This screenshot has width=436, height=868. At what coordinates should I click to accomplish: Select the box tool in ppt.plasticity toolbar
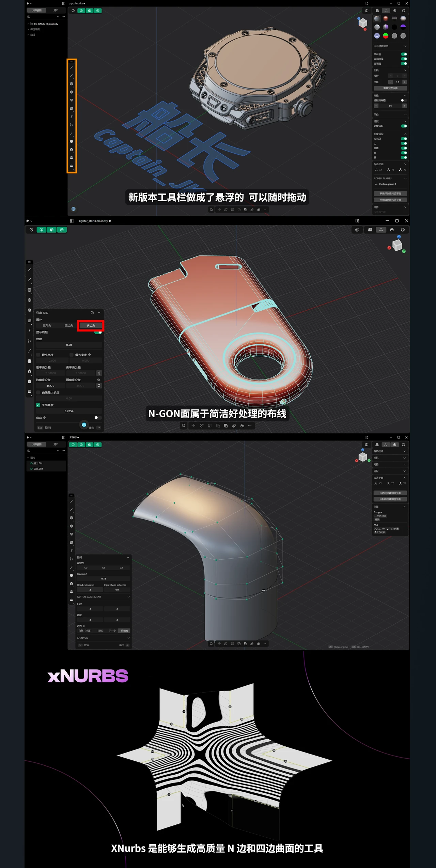tap(72, 150)
